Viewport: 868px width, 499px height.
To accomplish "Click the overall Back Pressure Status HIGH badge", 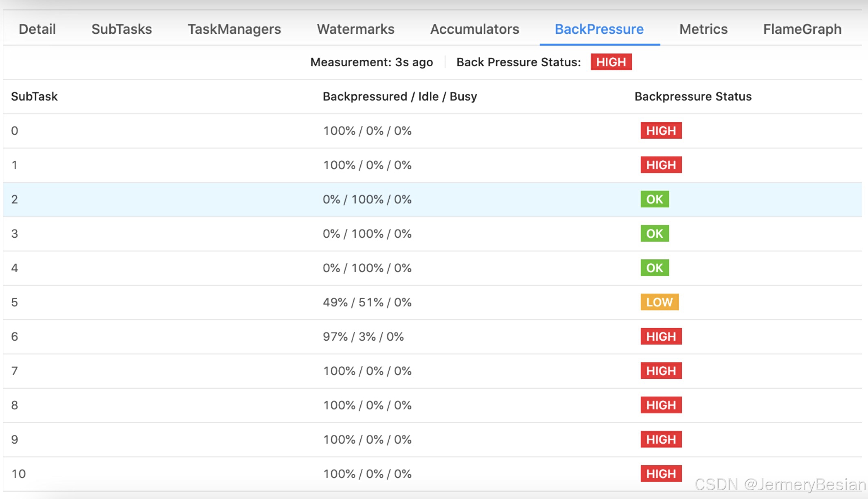I will (x=611, y=62).
